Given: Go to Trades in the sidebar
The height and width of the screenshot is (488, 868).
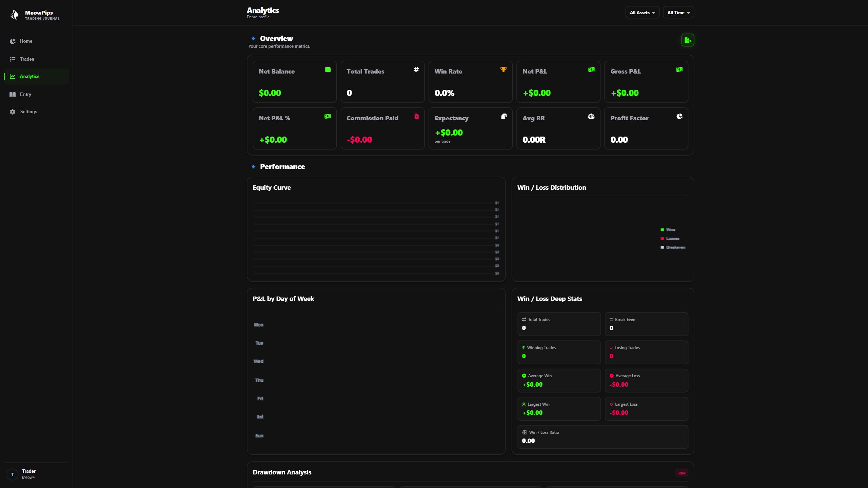Looking at the screenshot, I should tap(36, 59).
